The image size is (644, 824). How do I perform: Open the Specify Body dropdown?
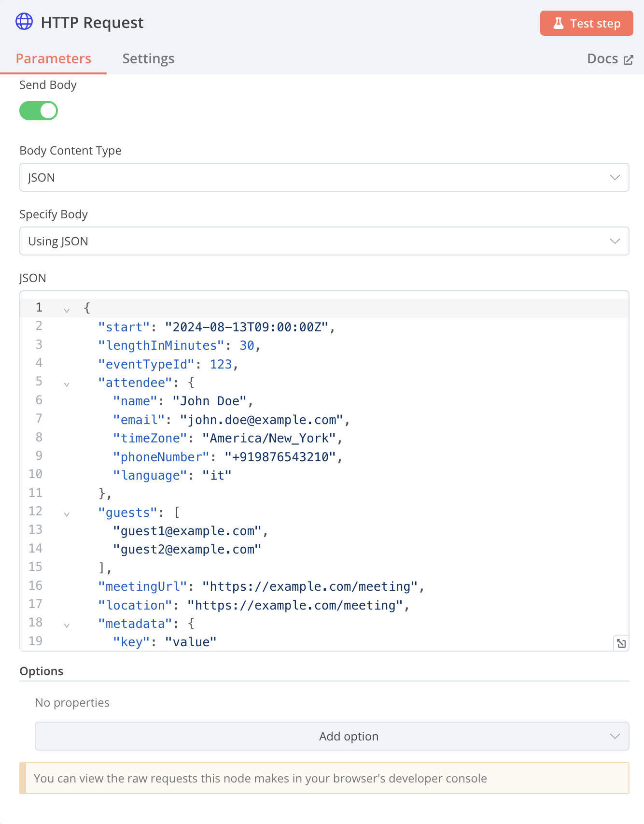click(x=324, y=241)
